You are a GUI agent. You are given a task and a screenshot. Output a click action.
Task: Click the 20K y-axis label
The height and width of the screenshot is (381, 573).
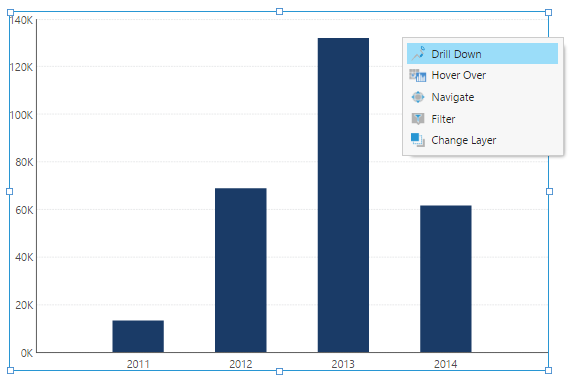click(24, 305)
